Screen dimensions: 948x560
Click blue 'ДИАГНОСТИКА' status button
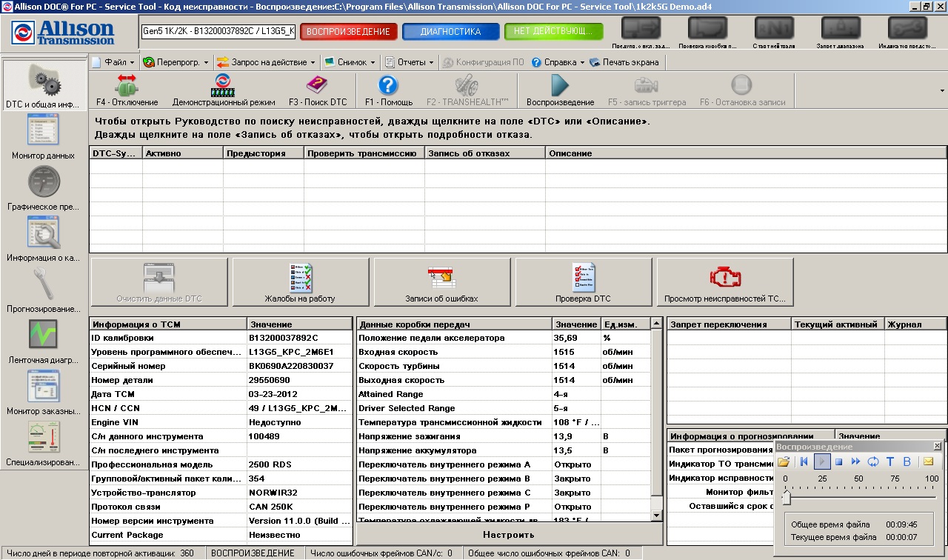click(450, 32)
